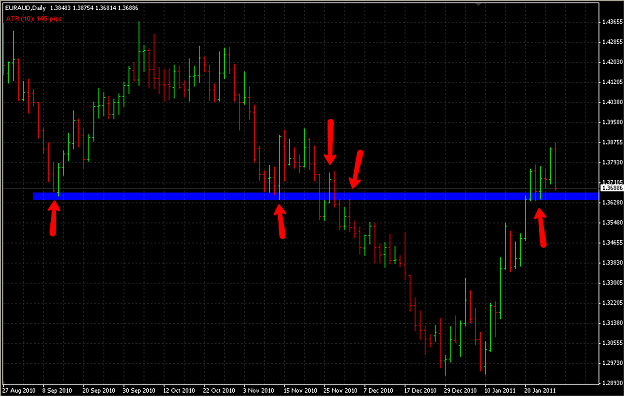Click the 1.38755 price scale label
Screen dimensions: 625x397
pos(612,142)
